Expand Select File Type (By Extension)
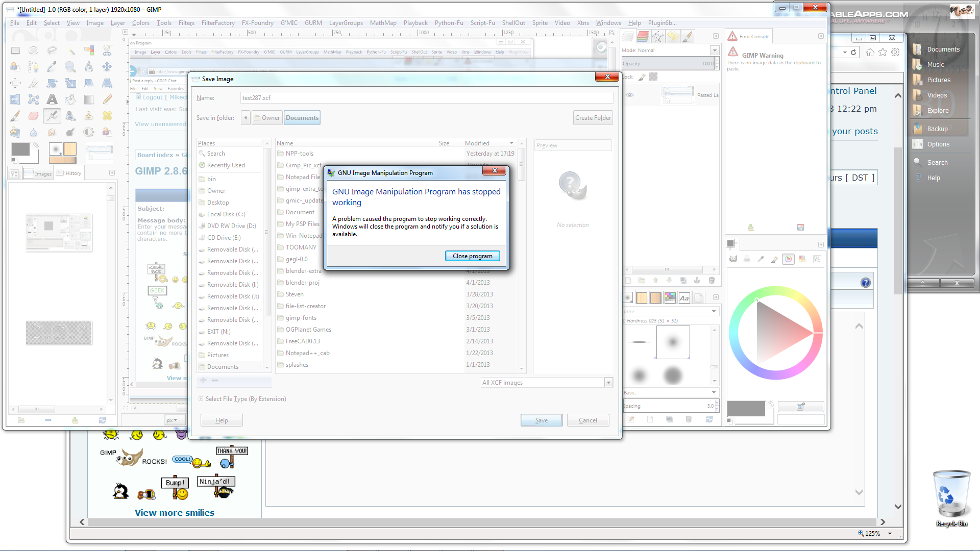980x551 pixels. pos(201,399)
